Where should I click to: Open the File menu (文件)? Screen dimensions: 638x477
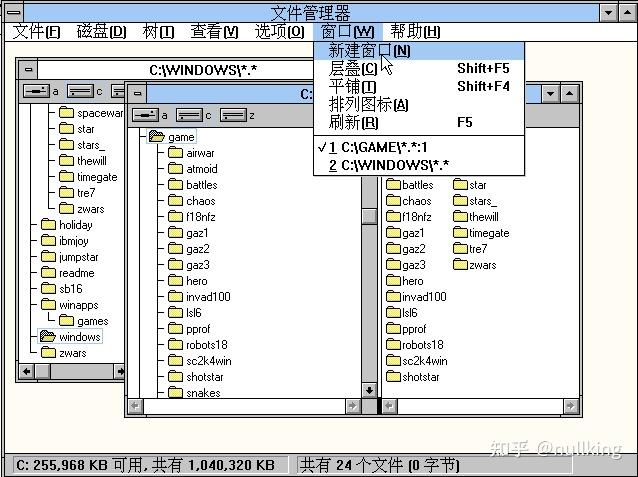pyautogui.click(x=36, y=32)
